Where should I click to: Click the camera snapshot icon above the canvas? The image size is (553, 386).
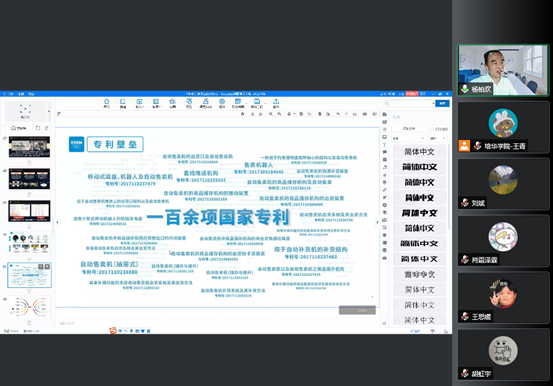click(365, 114)
